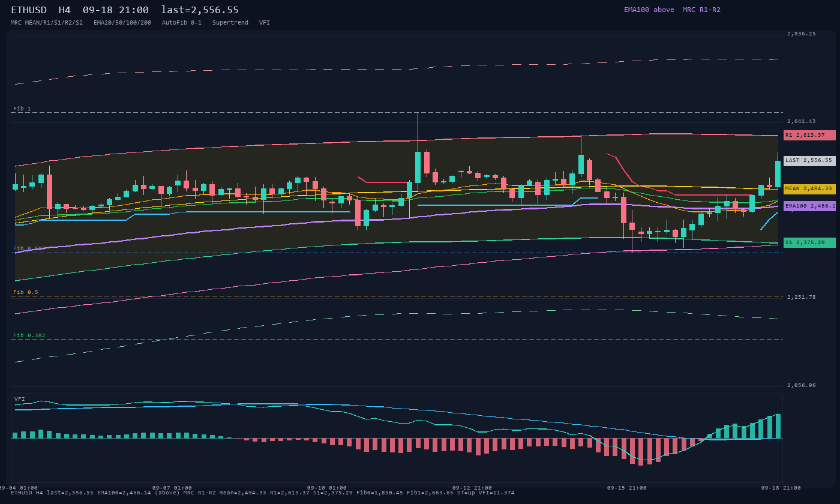840x504 pixels.
Task: Select the EMA100 price tag
Action: click(809, 206)
